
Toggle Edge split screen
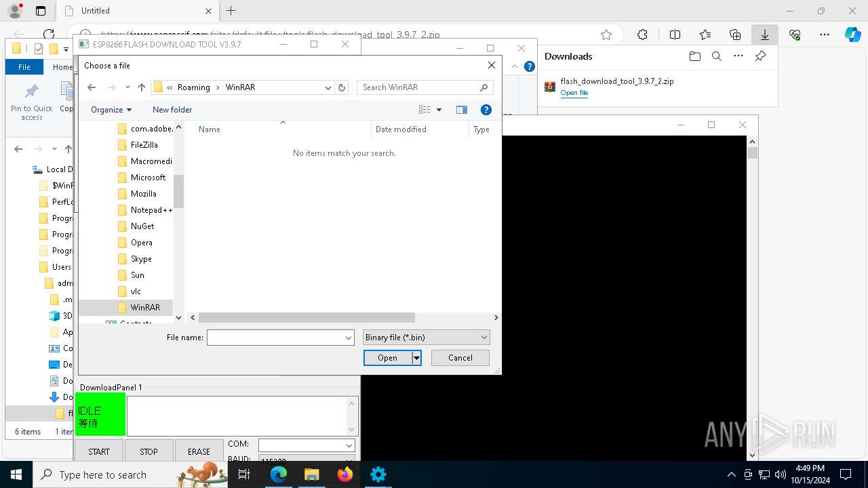click(675, 35)
